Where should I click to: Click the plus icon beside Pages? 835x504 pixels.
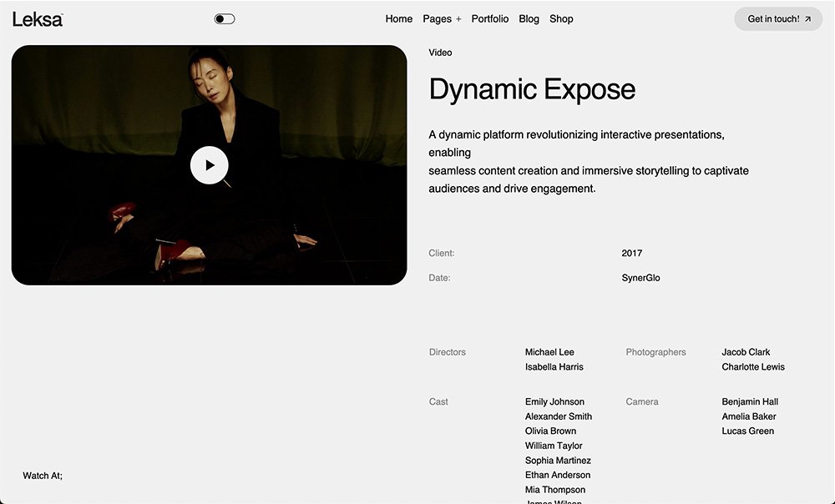pyautogui.click(x=458, y=19)
